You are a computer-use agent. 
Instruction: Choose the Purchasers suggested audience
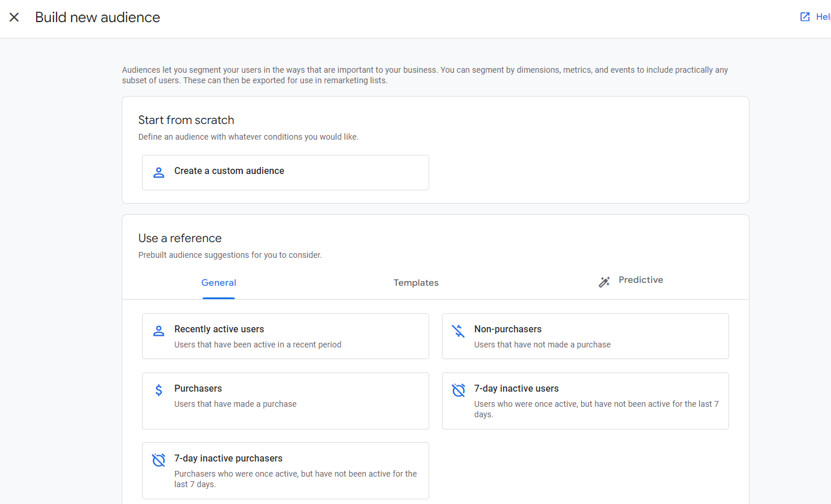(285, 401)
